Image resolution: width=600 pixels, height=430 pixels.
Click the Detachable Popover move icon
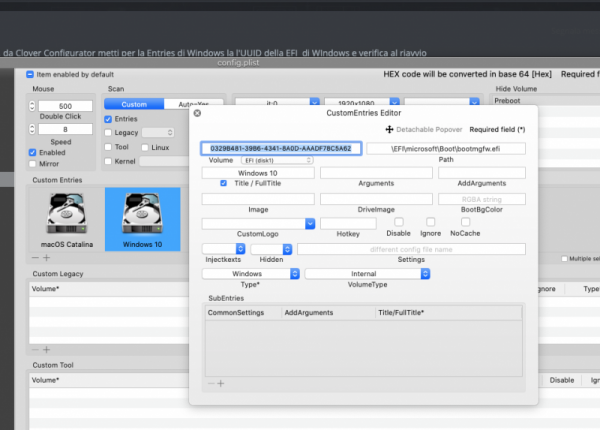(x=389, y=130)
